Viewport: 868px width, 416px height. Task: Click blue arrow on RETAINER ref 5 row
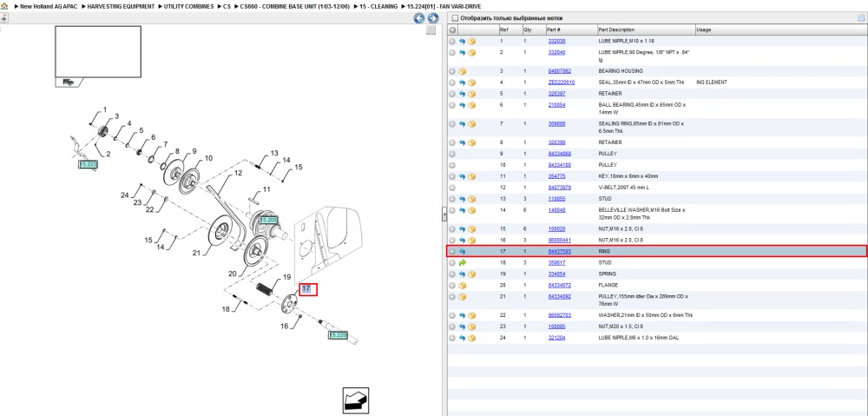click(x=462, y=94)
